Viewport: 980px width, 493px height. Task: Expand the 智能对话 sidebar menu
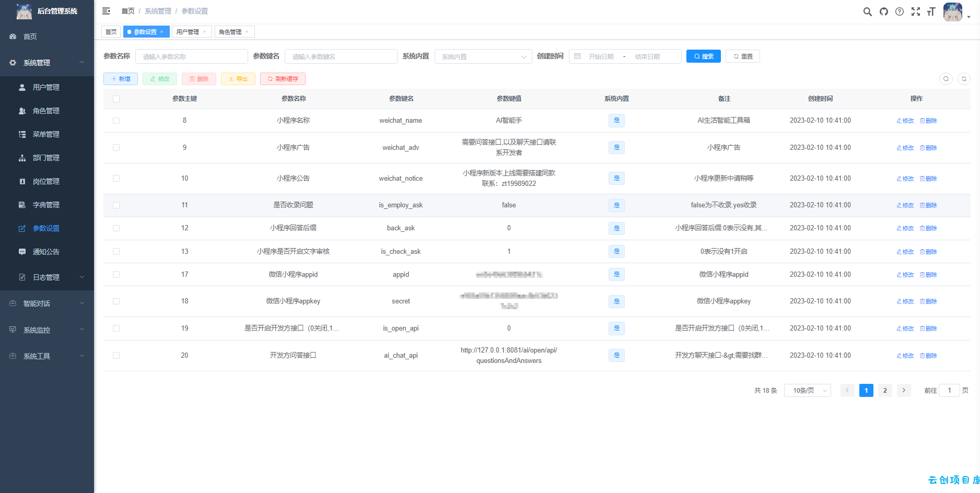[47, 303]
